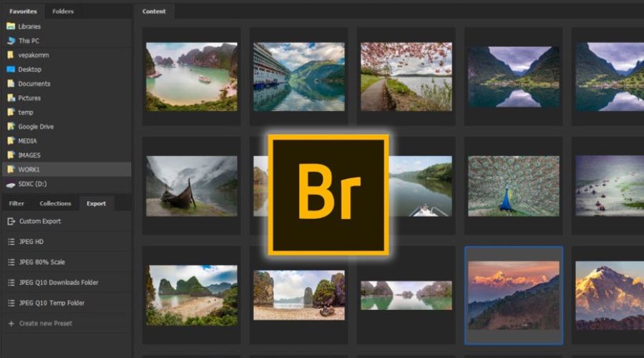Open the Collections tab
Image resolution: width=644 pixels, height=358 pixels.
pos(55,203)
